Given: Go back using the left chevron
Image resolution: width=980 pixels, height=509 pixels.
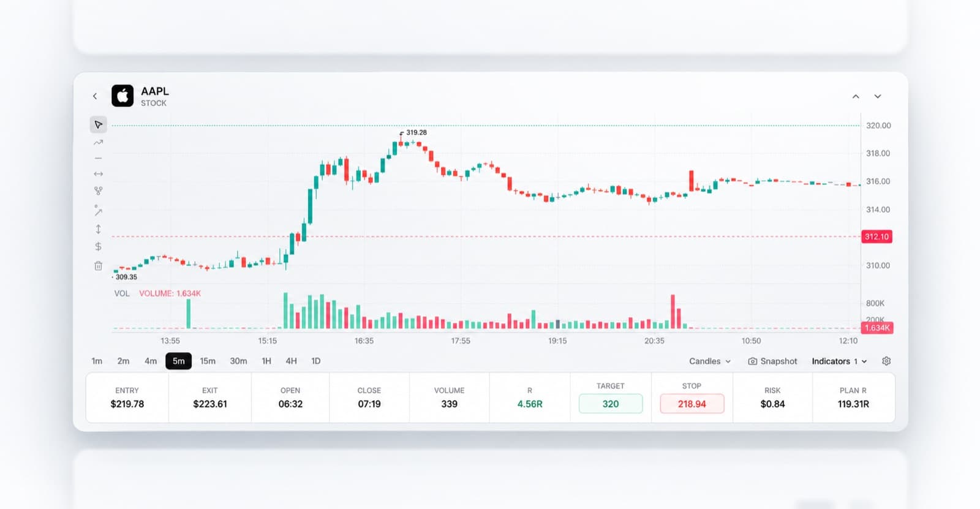Looking at the screenshot, I should tap(95, 96).
